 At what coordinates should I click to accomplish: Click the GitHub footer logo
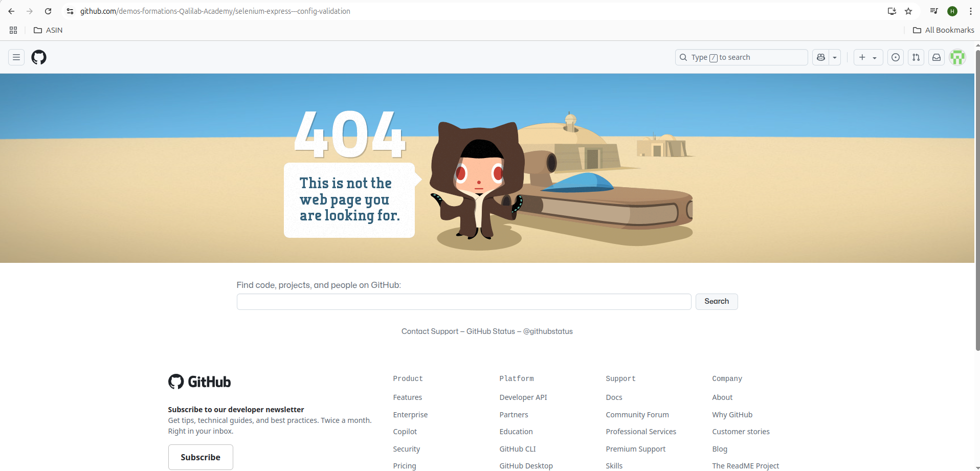tap(199, 382)
